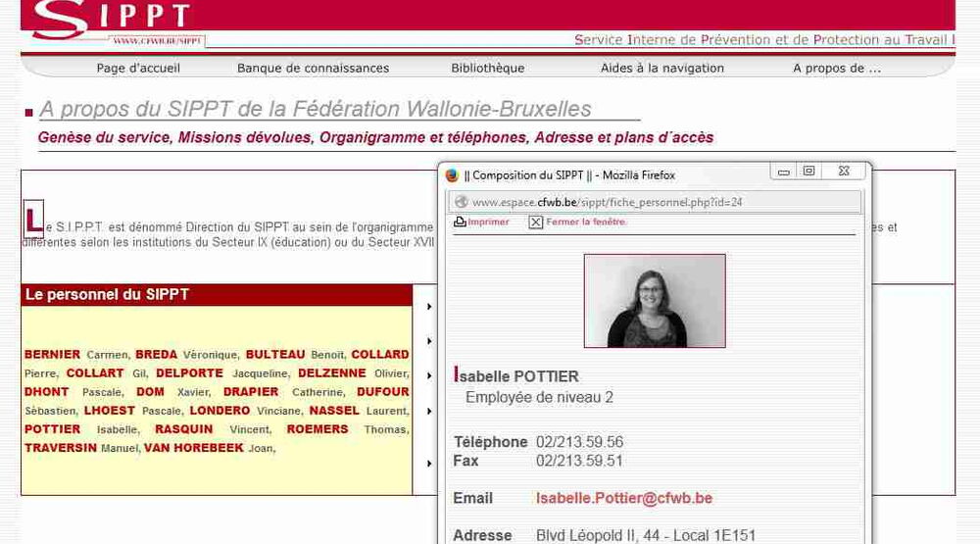This screenshot has height=544, width=980.
Task: Select VAN HOREBEEK in the personnel list
Action: 193,448
